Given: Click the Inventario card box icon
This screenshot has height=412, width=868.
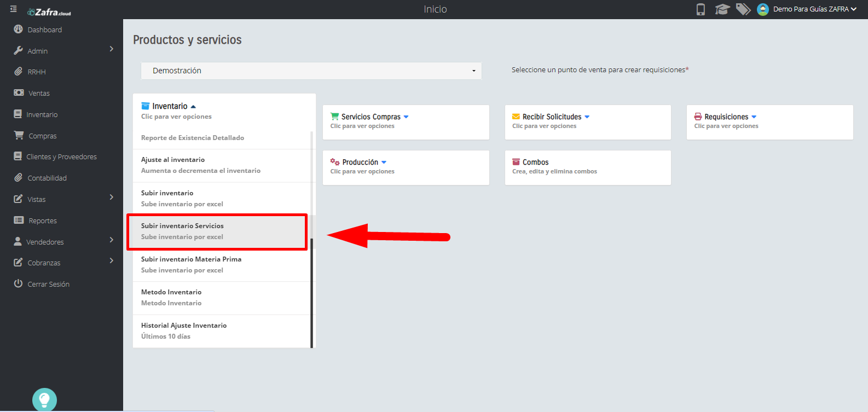Looking at the screenshot, I should [146, 106].
